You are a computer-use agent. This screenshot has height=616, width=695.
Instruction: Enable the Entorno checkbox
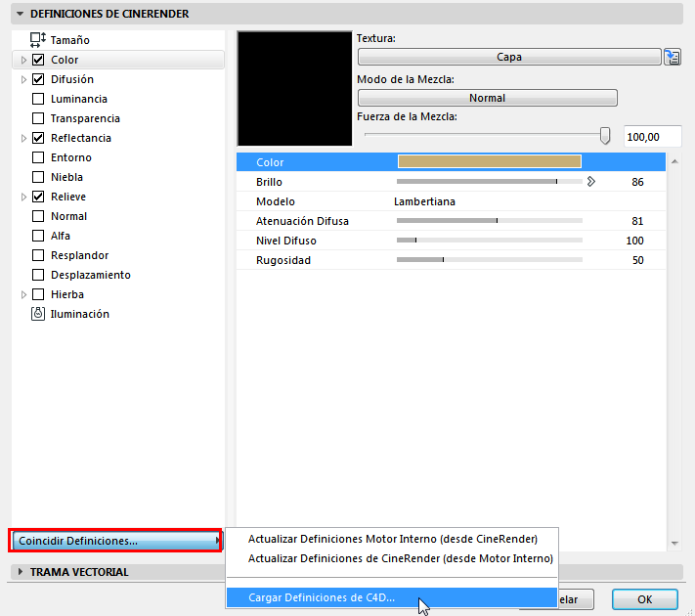(38, 157)
